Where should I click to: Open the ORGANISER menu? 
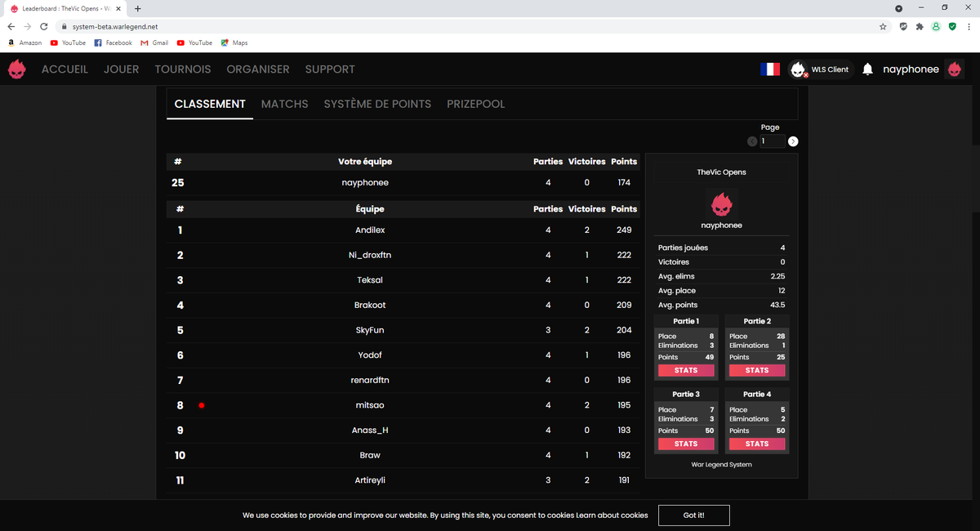click(x=258, y=69)
